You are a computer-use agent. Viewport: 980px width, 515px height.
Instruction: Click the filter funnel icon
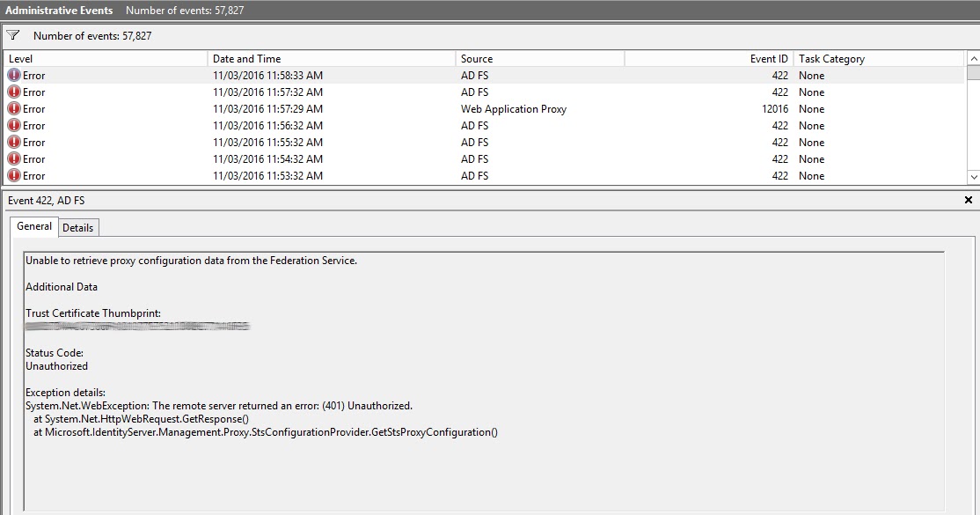(12, 35)
